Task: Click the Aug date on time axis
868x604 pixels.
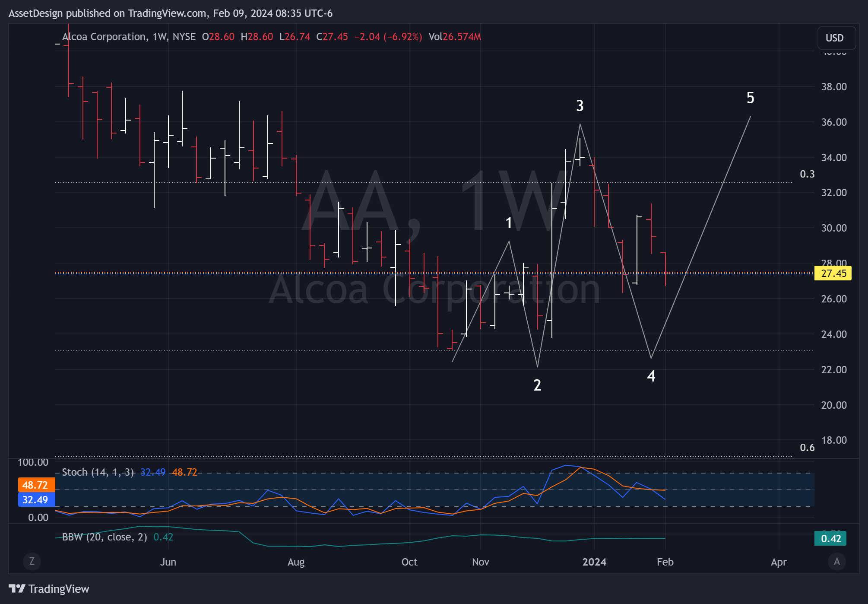Action: 296,562
